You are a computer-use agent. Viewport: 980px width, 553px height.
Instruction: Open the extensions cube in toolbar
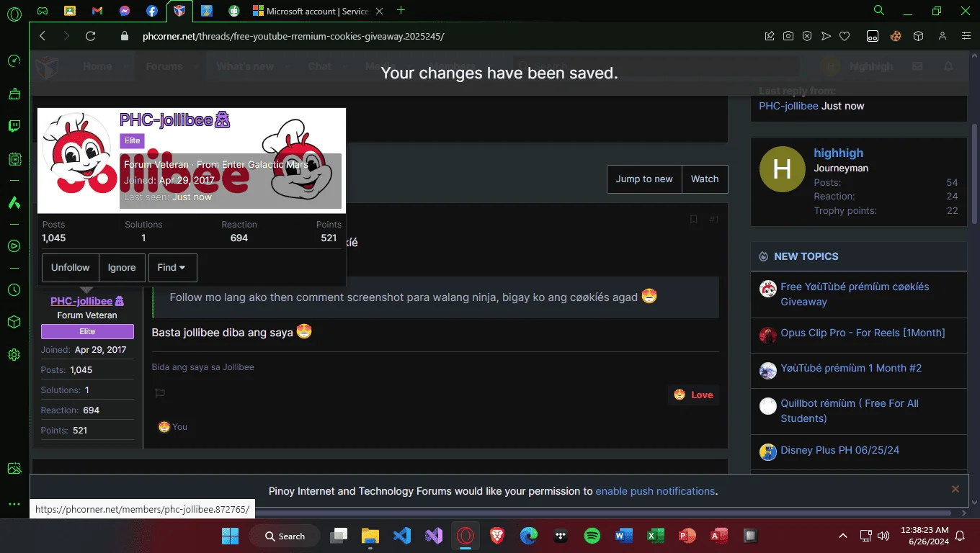[918, 36]
